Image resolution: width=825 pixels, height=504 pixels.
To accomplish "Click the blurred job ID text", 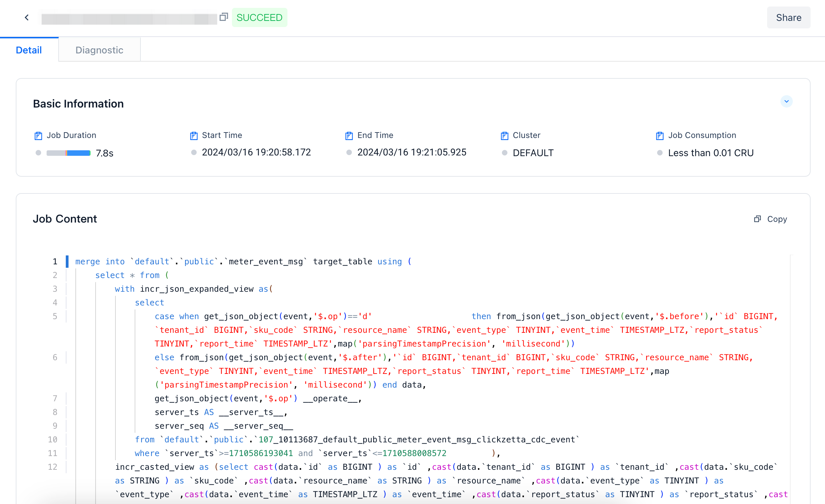I will coord(129,18).
